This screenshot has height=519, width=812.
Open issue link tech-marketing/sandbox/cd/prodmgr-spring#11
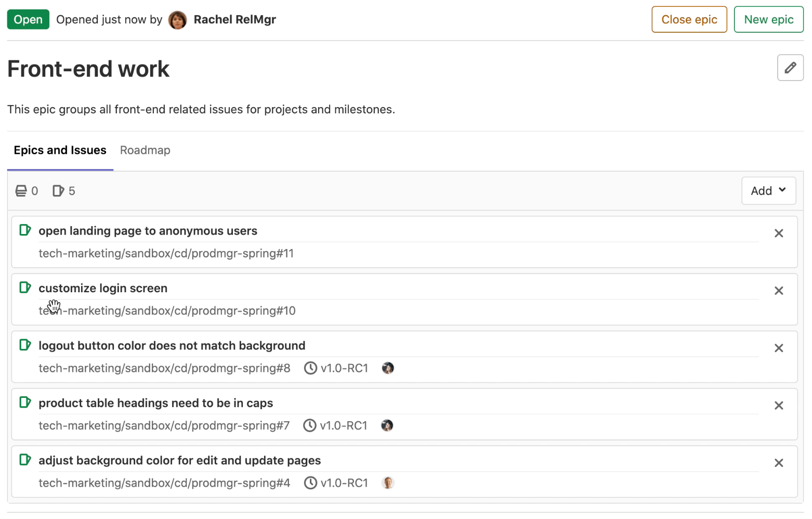(166, 253)
